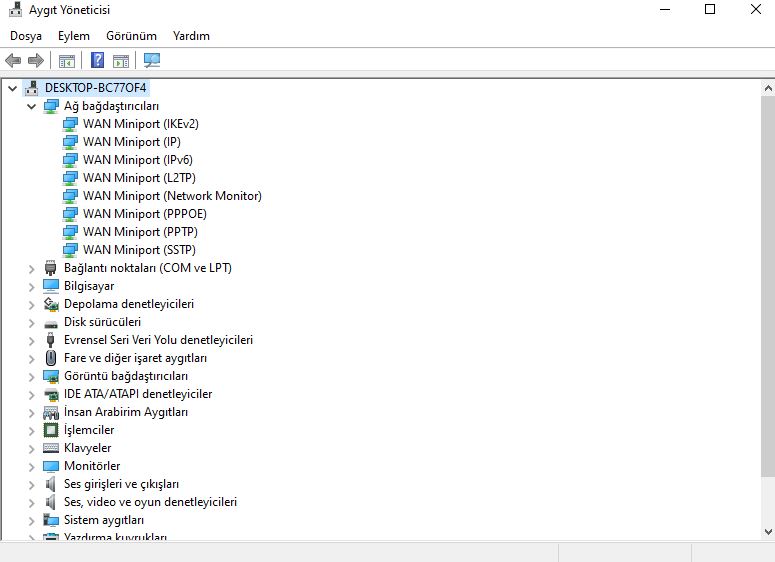Expand the Depolama denetleyicileri node

pos(32,304)
